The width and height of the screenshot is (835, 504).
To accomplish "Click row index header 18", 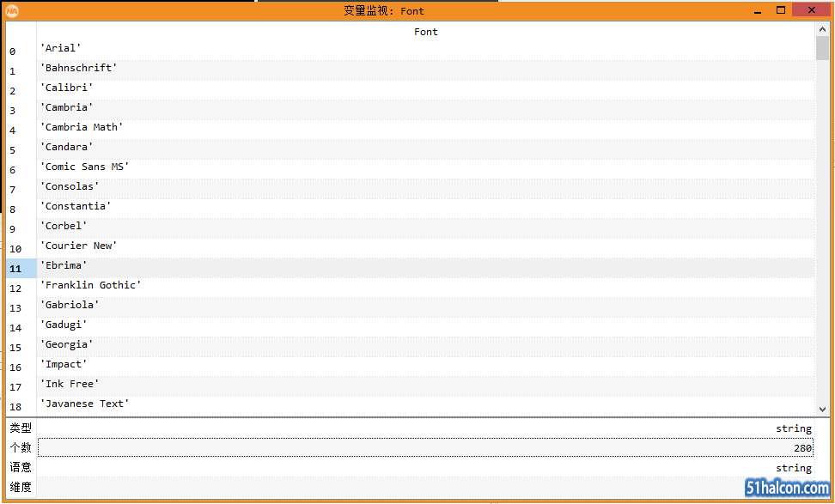I will click(21, 406).
